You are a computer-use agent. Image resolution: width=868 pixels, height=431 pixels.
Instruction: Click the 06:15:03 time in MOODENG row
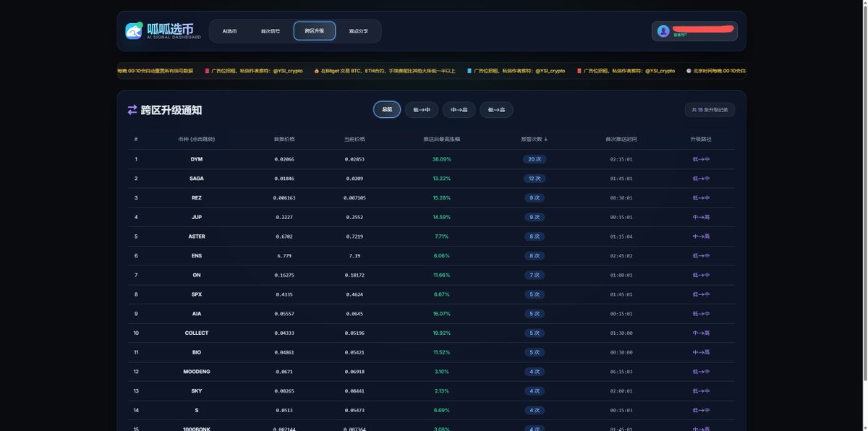[621, 372]
